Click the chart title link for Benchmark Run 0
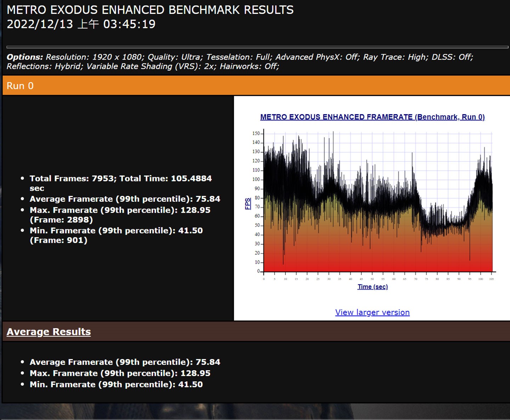 pyautogui.click(x=372, y=117)
